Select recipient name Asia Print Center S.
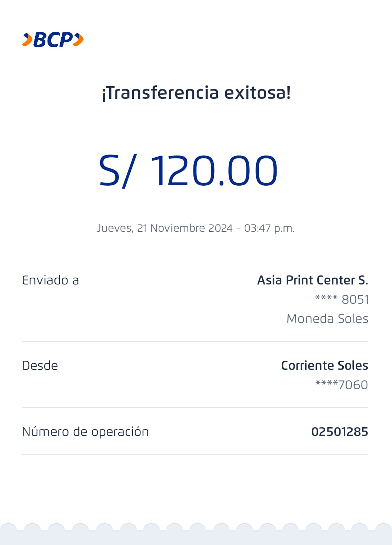This screenshot has height=545, width=392. click(313, 280)
